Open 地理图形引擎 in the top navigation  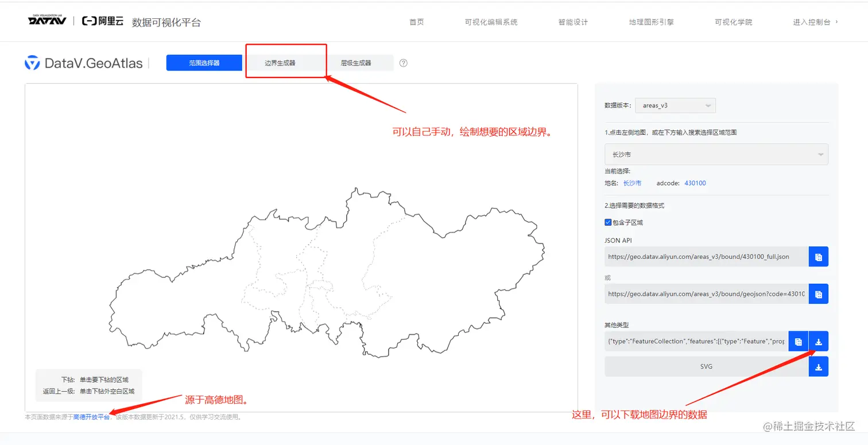coord(652,22)
